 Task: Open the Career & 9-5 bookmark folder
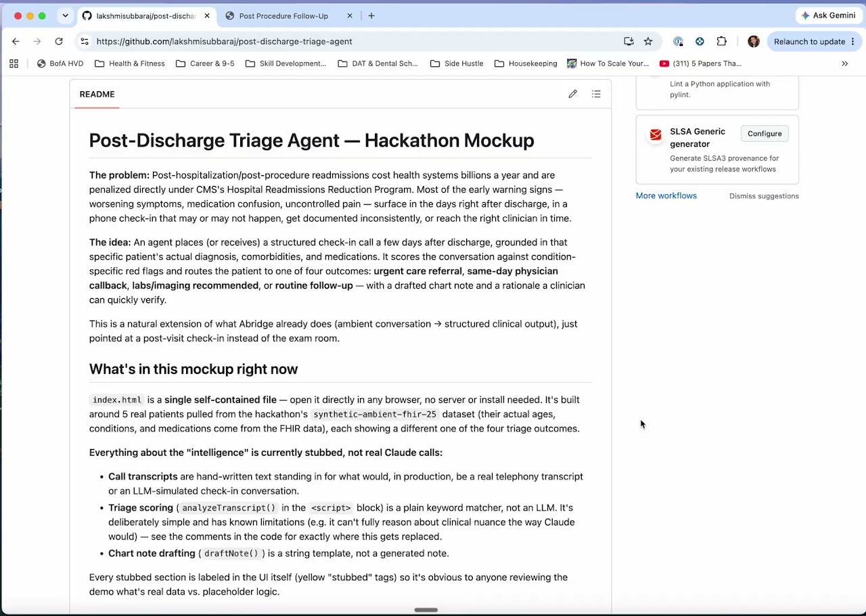(205, 64)
